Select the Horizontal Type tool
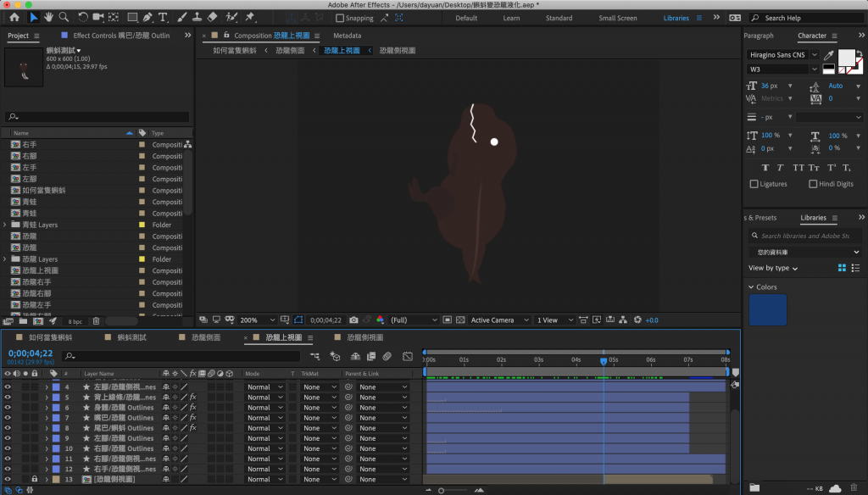This screenshot has width=868, height=495. point(163,17)
